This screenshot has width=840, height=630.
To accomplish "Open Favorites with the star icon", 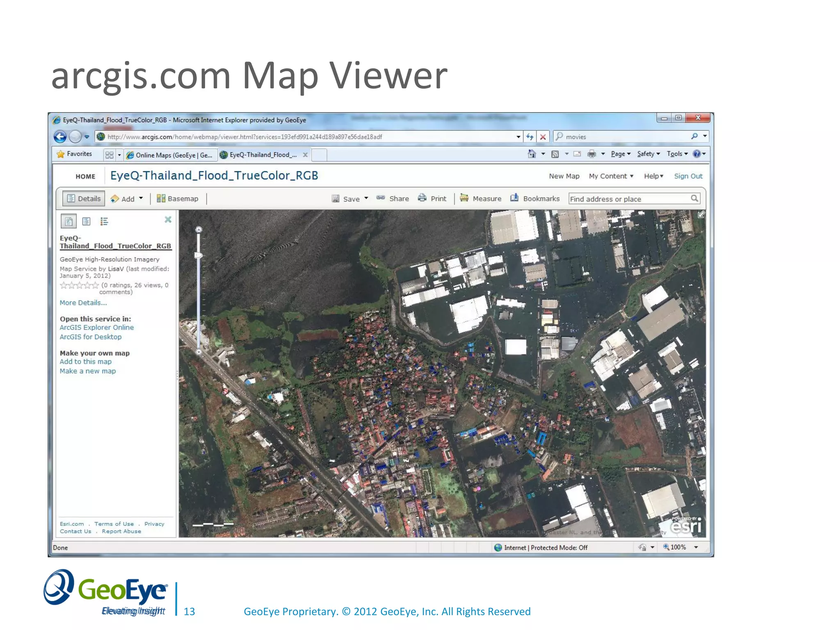I will tap(61, 154).
